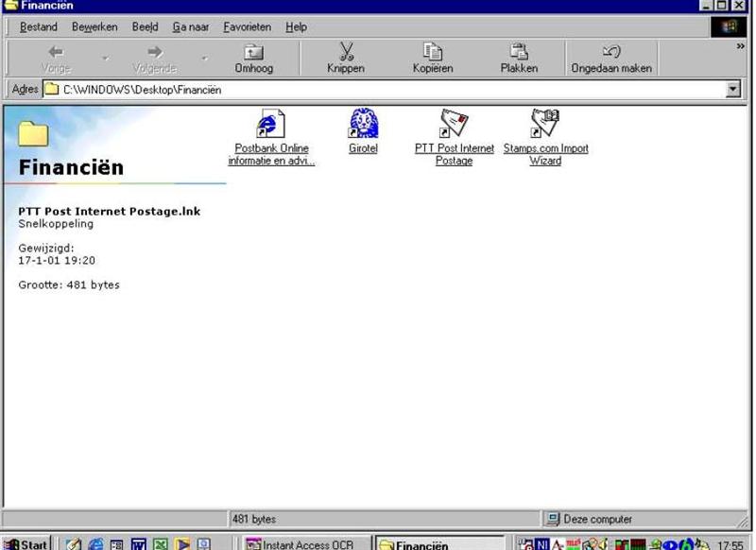Open the Help menu
The height and width of the screenshot is (550, 756).
(x=296, y=27)
